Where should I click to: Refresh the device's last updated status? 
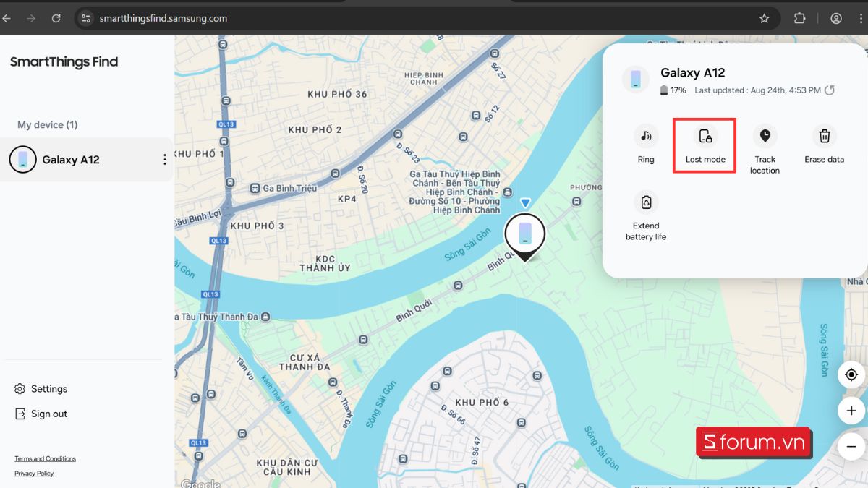pyautogui.click(x=830, y=90)
